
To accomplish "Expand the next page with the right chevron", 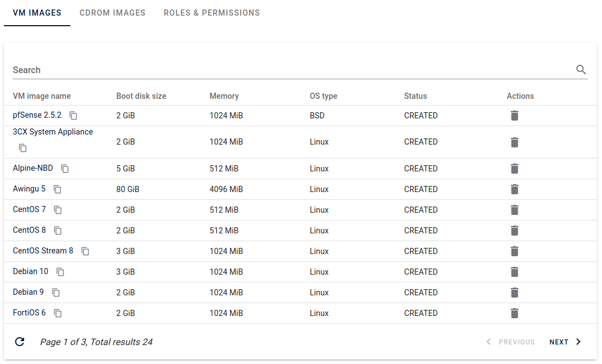I will 578,342.
